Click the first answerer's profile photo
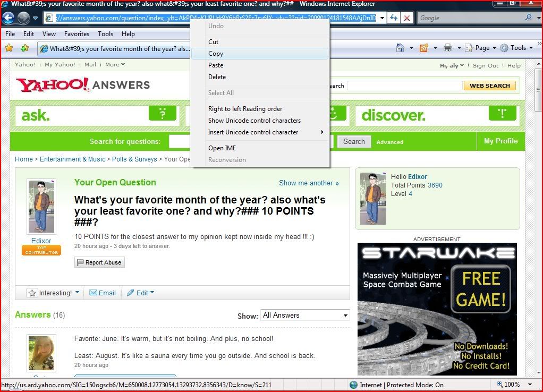 tap(41, 353)
